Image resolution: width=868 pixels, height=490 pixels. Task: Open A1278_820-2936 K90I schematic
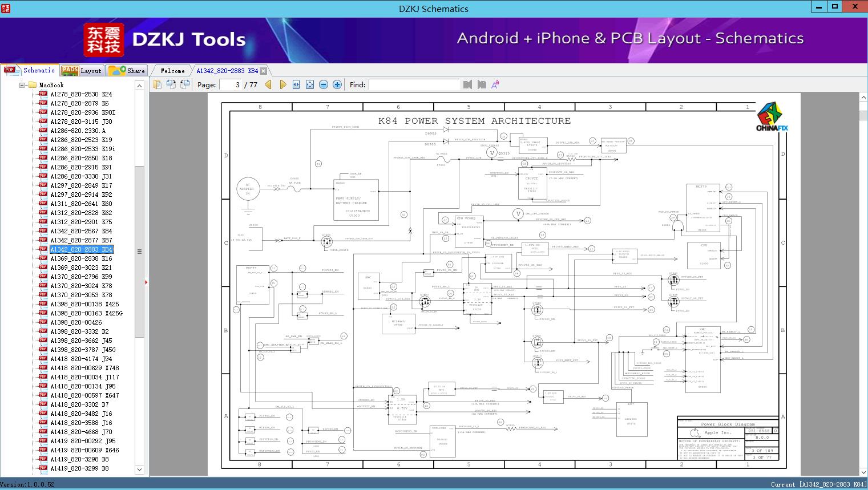(x=83, y=112)
